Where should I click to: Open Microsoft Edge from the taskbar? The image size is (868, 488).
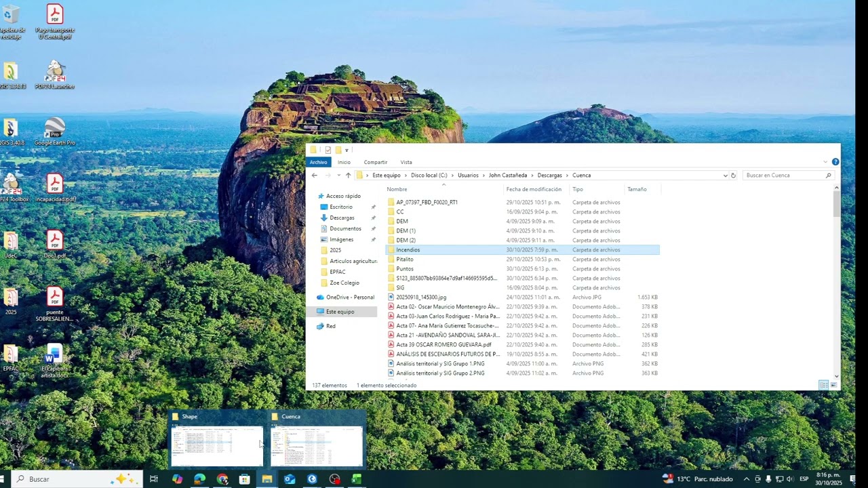pos(199,479)
